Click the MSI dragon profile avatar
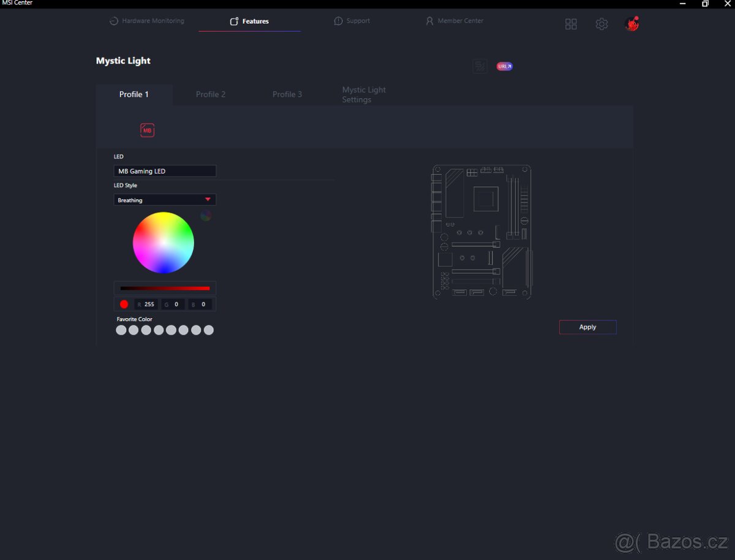 click(x=631, y=24)
